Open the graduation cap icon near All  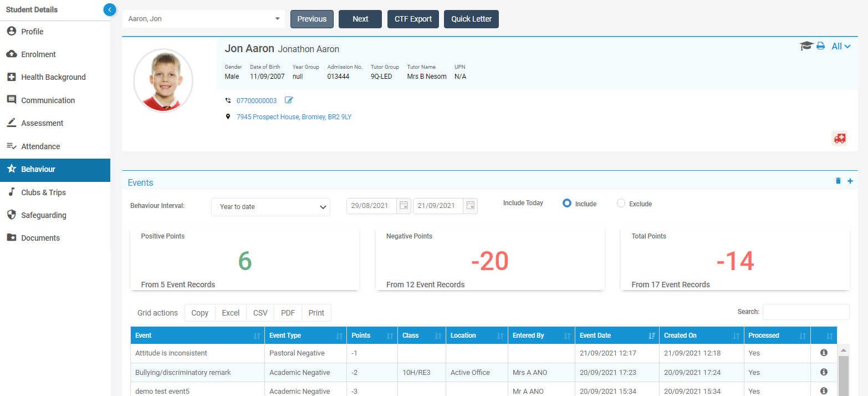coord(806,46)
